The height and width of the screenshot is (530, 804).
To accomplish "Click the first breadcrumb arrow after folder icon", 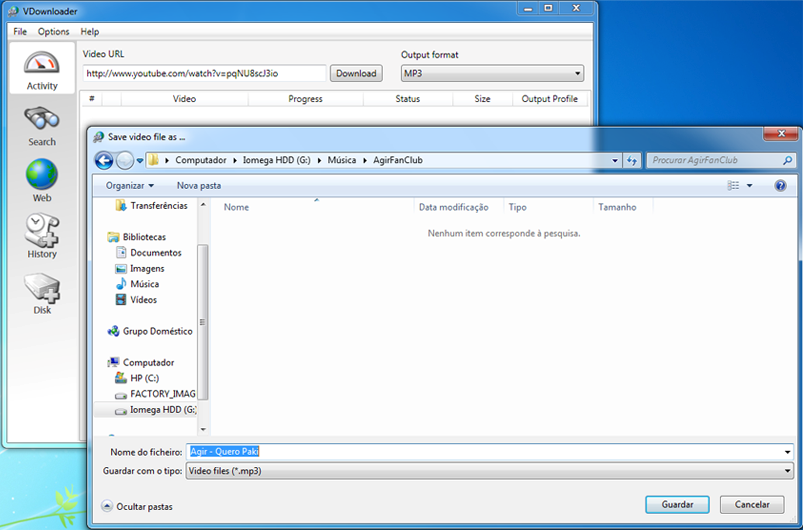I will [x=167, y=160].
